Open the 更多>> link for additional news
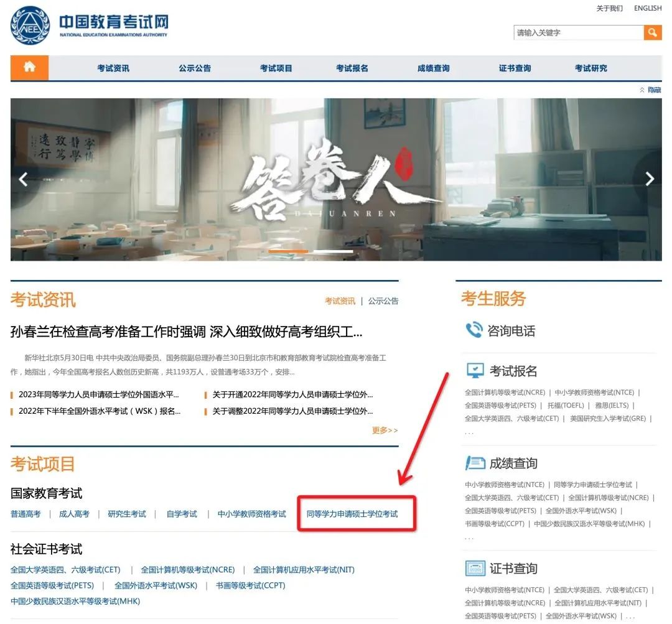 (383, 430)
